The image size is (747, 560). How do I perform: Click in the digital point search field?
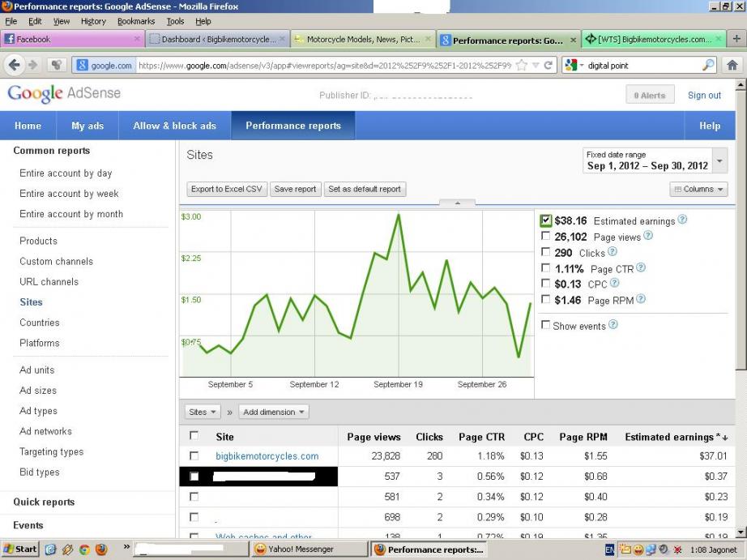point(643,66)
